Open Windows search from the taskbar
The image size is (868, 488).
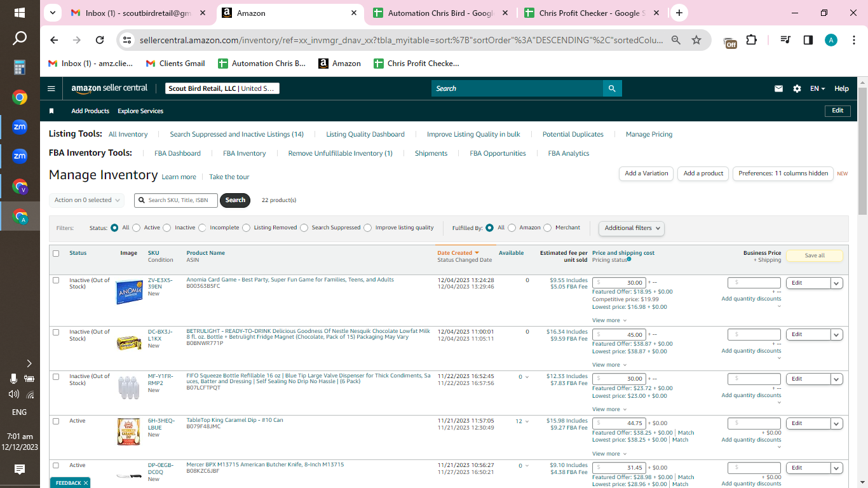coord(20,39)
